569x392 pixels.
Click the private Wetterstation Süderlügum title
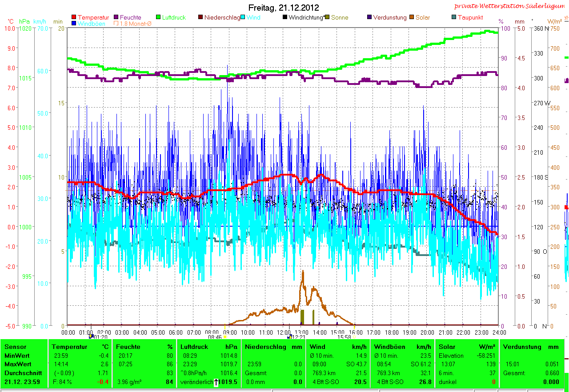511,6
